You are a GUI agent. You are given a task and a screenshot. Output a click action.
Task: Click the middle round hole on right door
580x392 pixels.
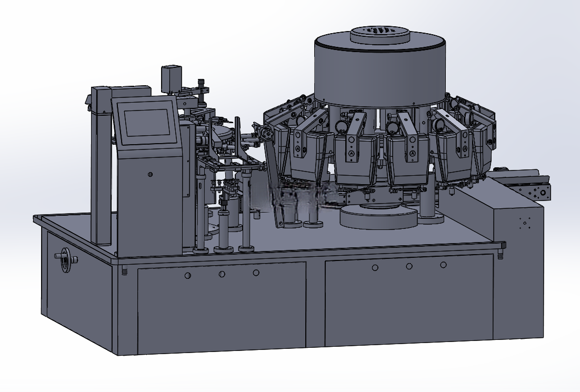click(x=409, y=266)
